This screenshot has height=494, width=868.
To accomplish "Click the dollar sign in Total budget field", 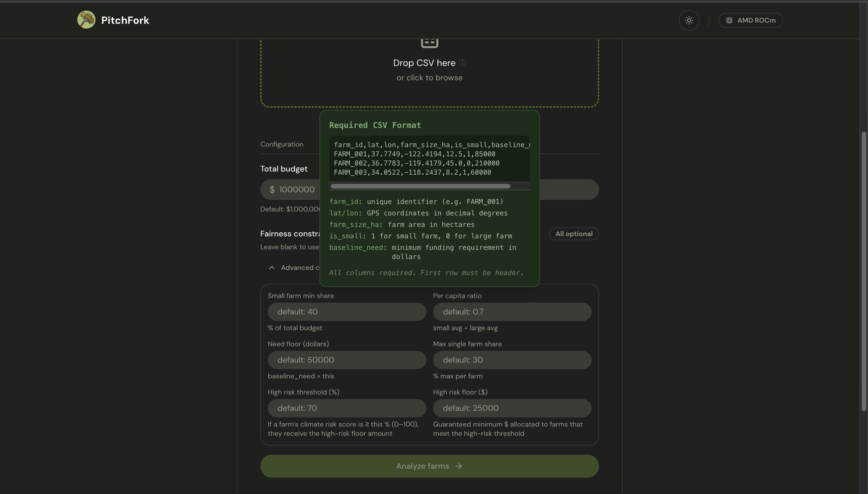I will pos(272,190).
